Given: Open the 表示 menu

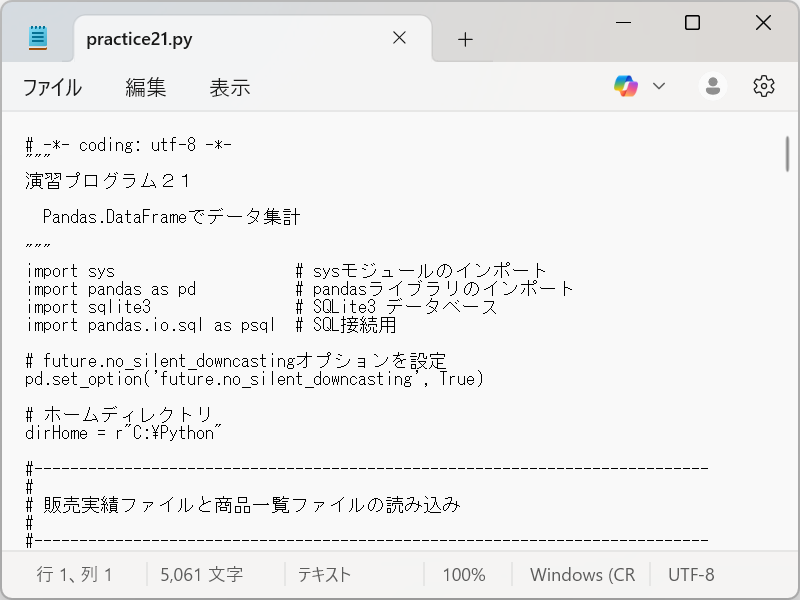Looking at the screenshot, I should (230, 88).
